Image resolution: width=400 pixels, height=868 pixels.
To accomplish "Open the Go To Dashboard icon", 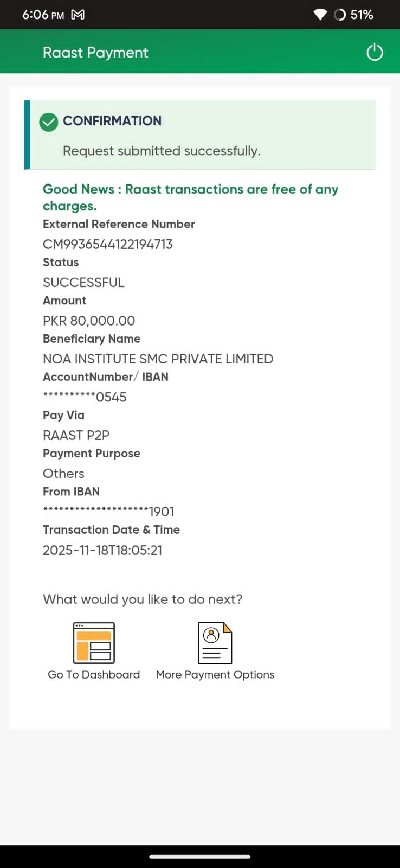I will (x=94, y=643).
